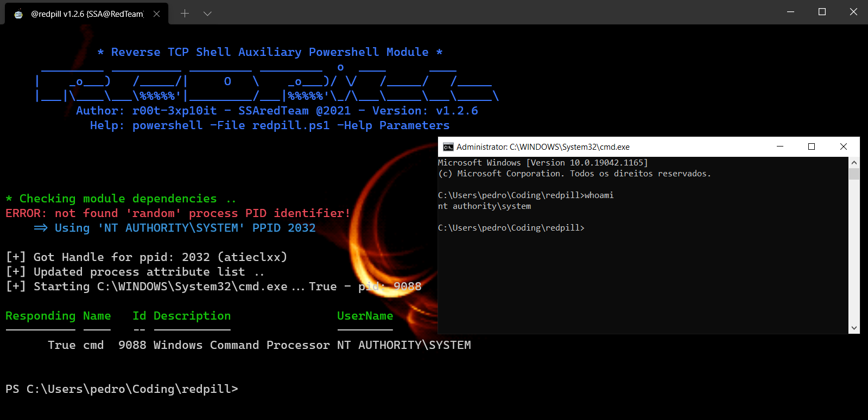This screenshot has height=420, width=868.
Task: Click the 'UserName' column header
Action: point(365,316)
